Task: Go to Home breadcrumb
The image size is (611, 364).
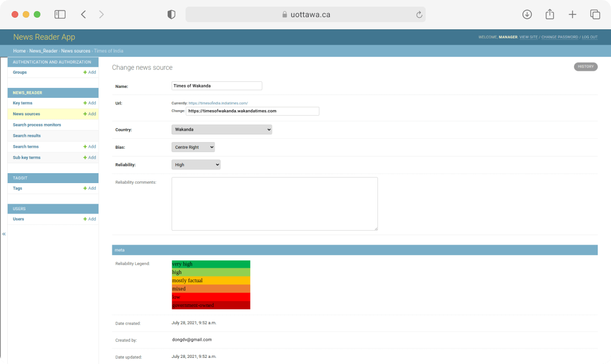Action: coord(19,51)
